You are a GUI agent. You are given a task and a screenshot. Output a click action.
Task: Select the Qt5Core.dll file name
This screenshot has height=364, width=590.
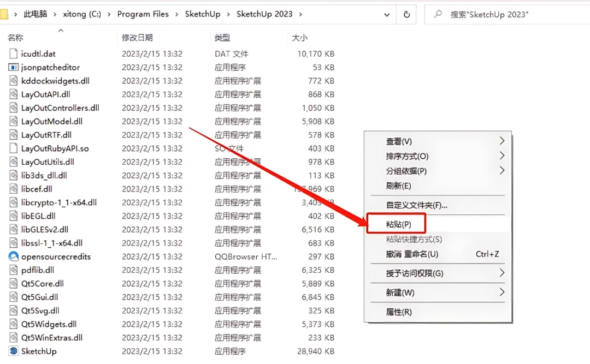point(43,284)
